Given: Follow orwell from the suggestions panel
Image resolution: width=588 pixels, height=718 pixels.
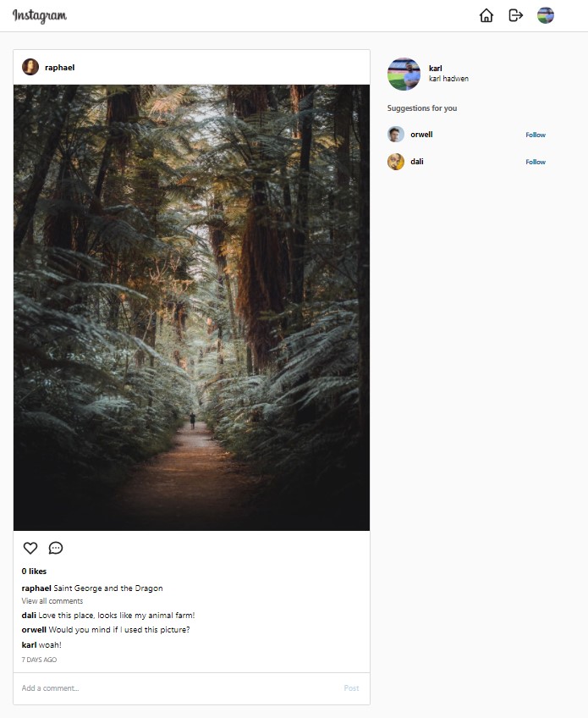Looking at the screenshot, I should 536,135.
